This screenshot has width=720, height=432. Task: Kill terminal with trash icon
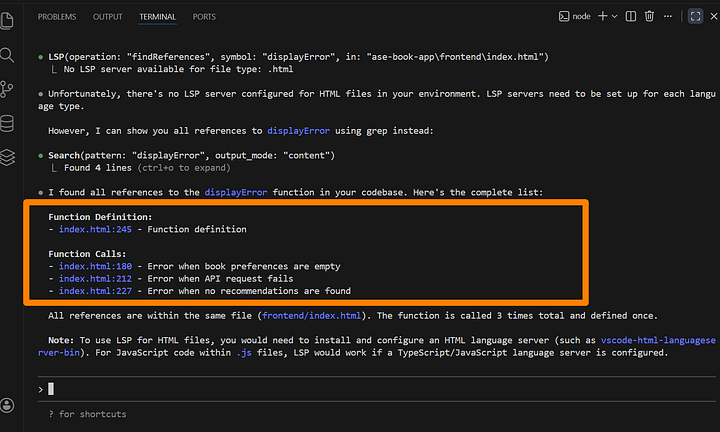coord(649,17)
